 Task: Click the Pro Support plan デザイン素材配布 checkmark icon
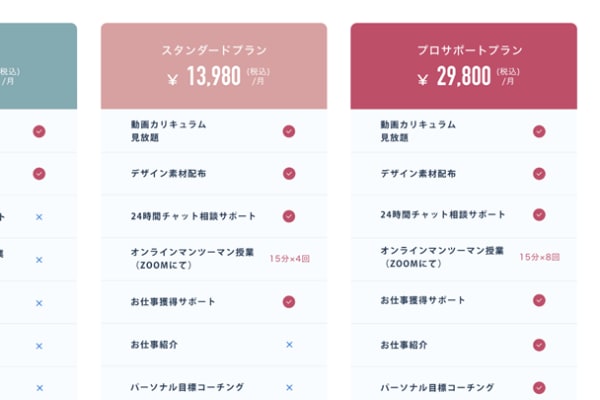pyautogui.click(x=539, y=173)
